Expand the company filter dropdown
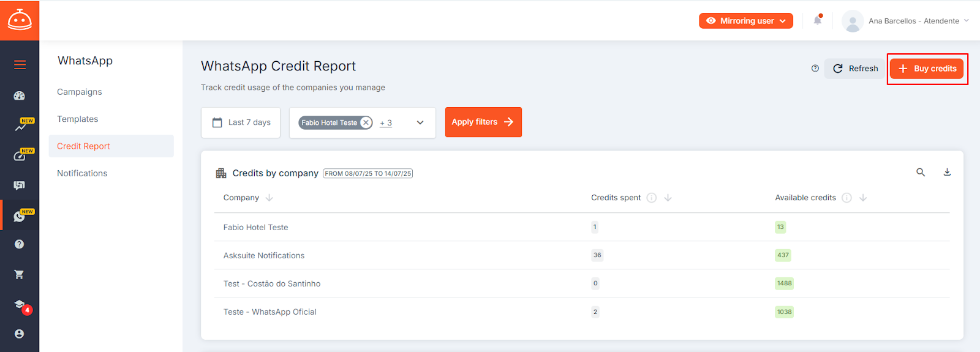The width and height of the screenshot is (980, 352). 420,122
